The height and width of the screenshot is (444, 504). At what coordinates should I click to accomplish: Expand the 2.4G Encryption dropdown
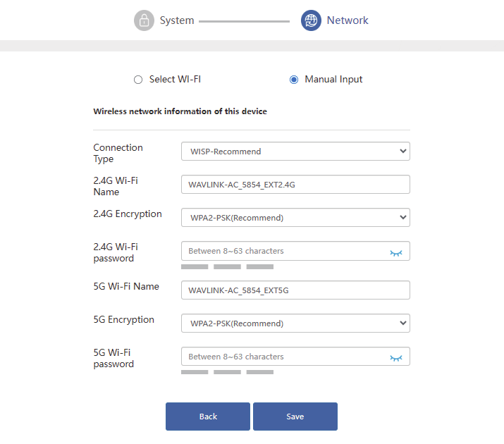click(295, 218)
